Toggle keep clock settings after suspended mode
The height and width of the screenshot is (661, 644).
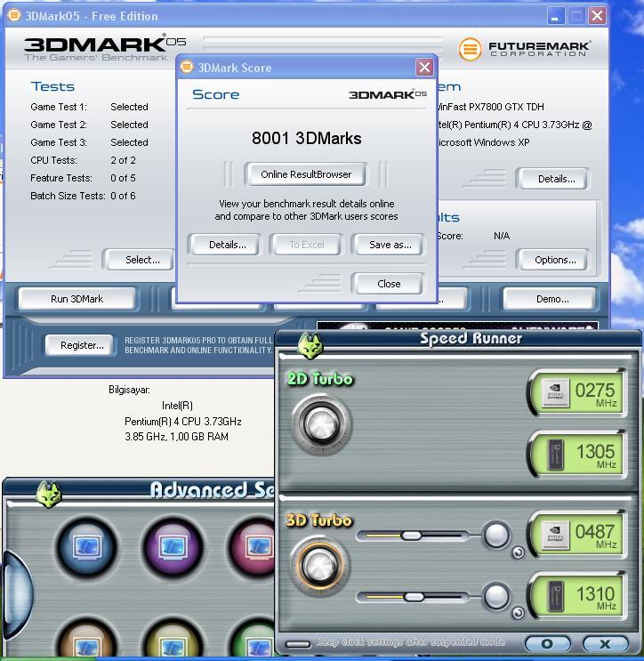(298, 644)
